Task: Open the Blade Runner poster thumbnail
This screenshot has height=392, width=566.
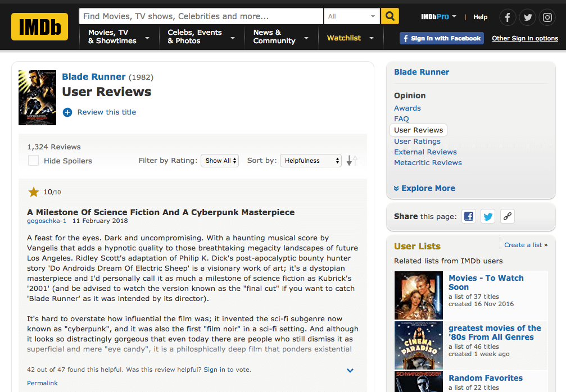Action: 37,98
